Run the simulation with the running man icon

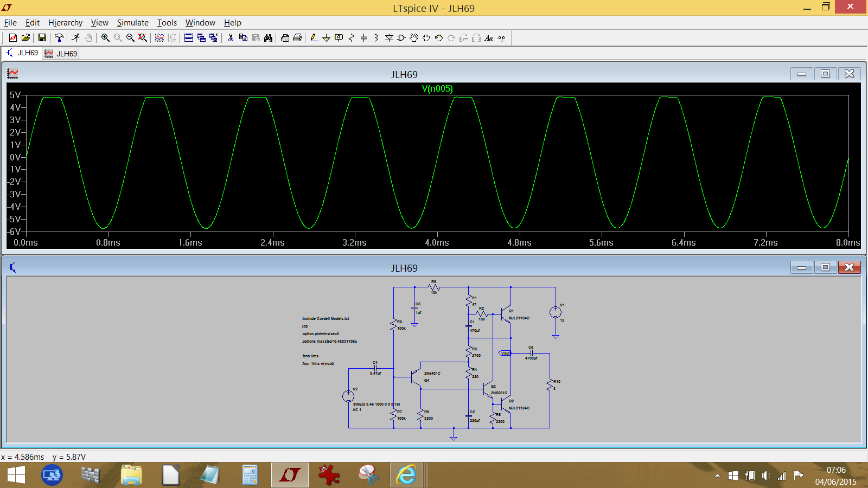pos(75,38)
